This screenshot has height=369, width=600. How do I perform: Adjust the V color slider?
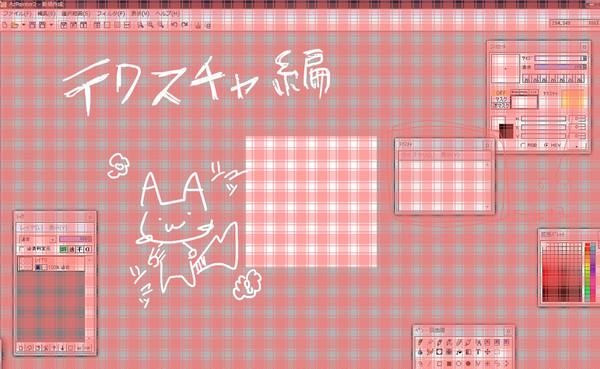[543, 136]
